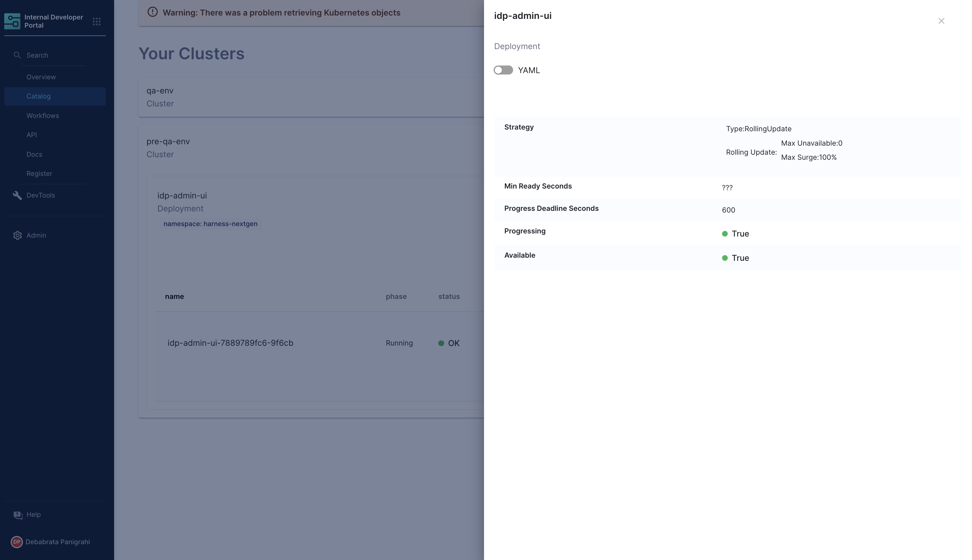This screenshot has height=560, width=972.
Task: Open the module switcher grid icon
Action: 97,21
